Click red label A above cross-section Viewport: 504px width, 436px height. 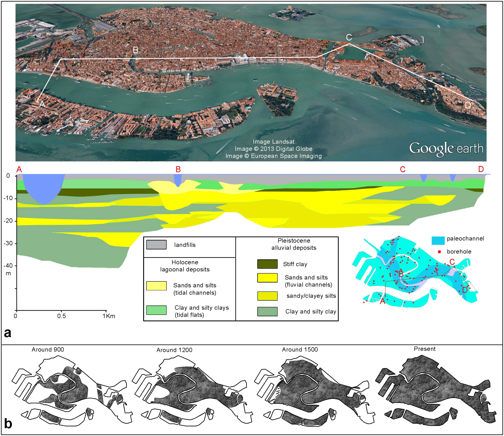19,169
